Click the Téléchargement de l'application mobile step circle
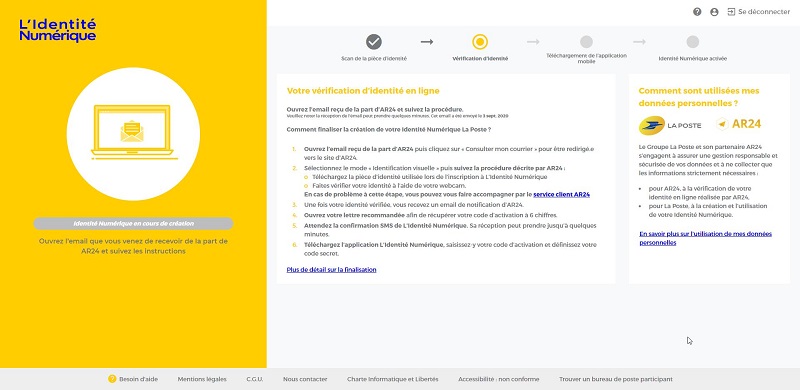Image resolution: width=800 pixels, height=390 pixels. [x=586, y=42]
